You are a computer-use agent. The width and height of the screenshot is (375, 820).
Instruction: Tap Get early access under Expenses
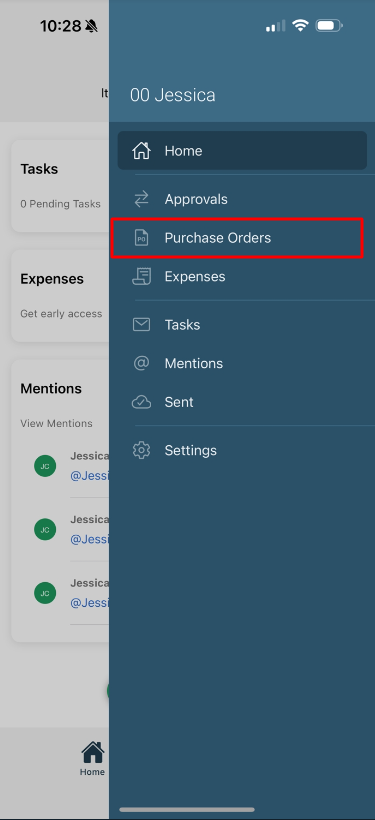click(x=61, y=314)
